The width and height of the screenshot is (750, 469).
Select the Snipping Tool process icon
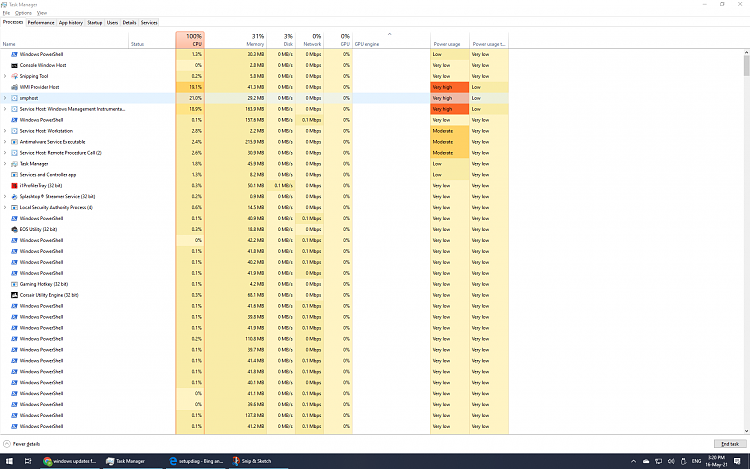(14, 76)
